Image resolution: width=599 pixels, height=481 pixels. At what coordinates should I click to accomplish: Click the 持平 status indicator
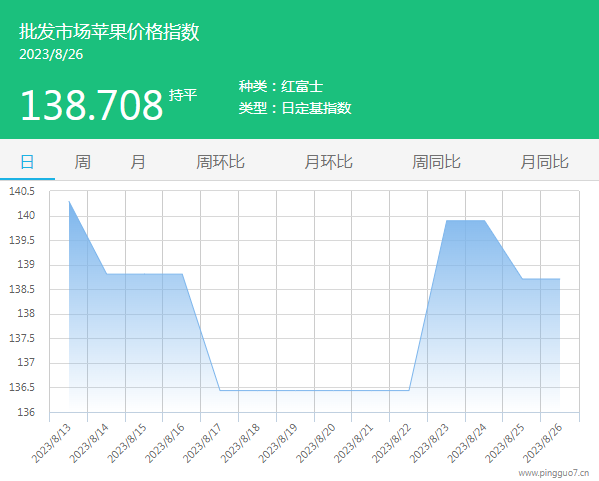coord(183,95)
